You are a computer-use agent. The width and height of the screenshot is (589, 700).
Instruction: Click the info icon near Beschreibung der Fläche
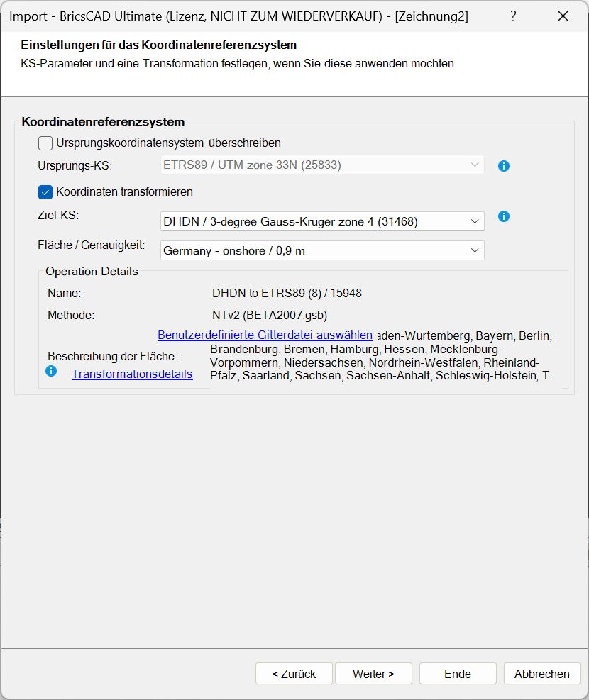50,370
